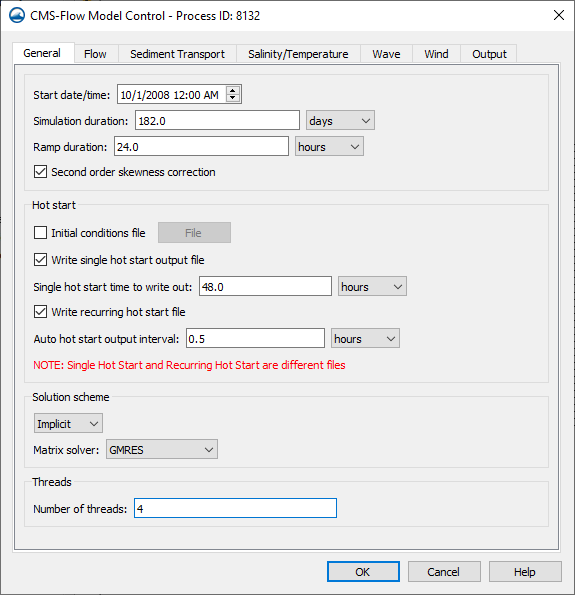Click the Number of threads field
Image resolution: width=575 pixels, height=595 pixels.
(235, 508)
